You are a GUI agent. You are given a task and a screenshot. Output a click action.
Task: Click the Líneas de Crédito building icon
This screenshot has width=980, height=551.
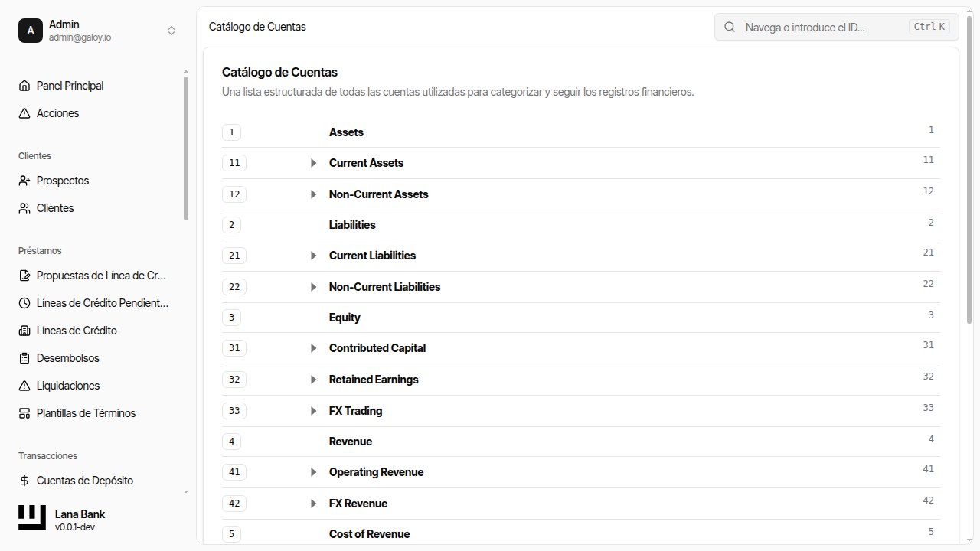24,331
